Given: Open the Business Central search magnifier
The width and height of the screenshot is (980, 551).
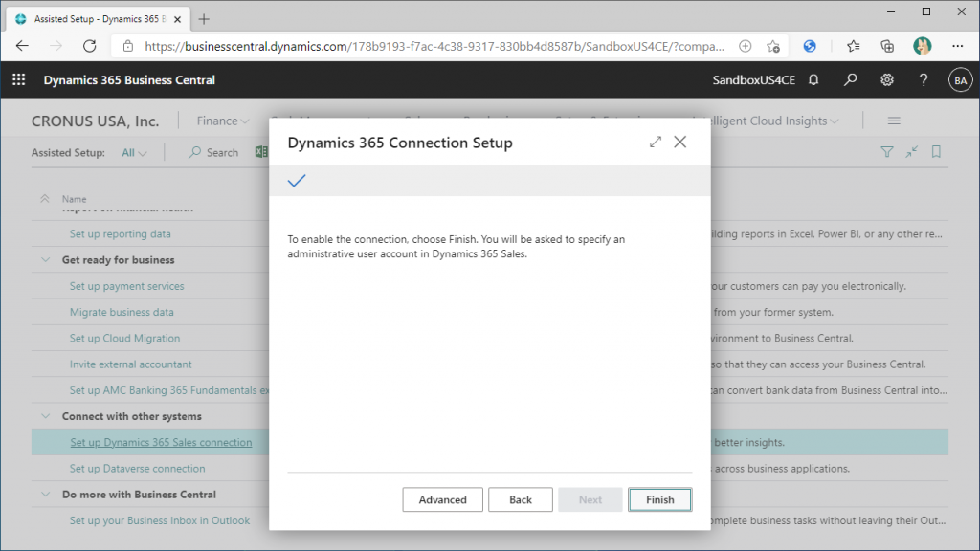Looking at the screenshot, I should (x=850, y=80).
